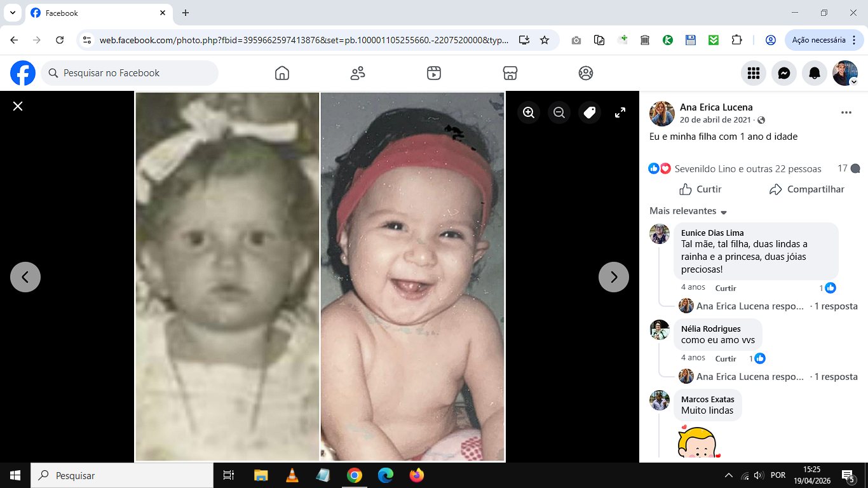Like Nélia Rodrigues's comment
Viewport: 868px width, 488px height.
click(x=726, y=358)
